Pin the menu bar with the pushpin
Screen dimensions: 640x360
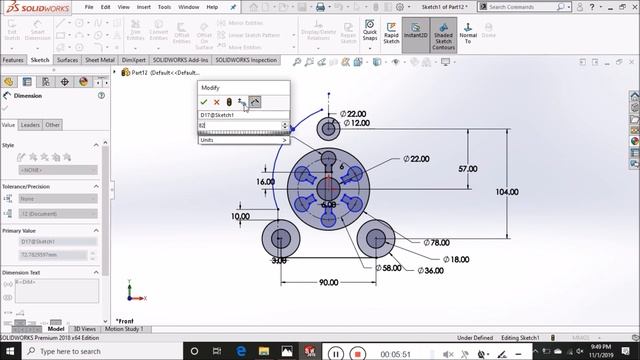233,7
